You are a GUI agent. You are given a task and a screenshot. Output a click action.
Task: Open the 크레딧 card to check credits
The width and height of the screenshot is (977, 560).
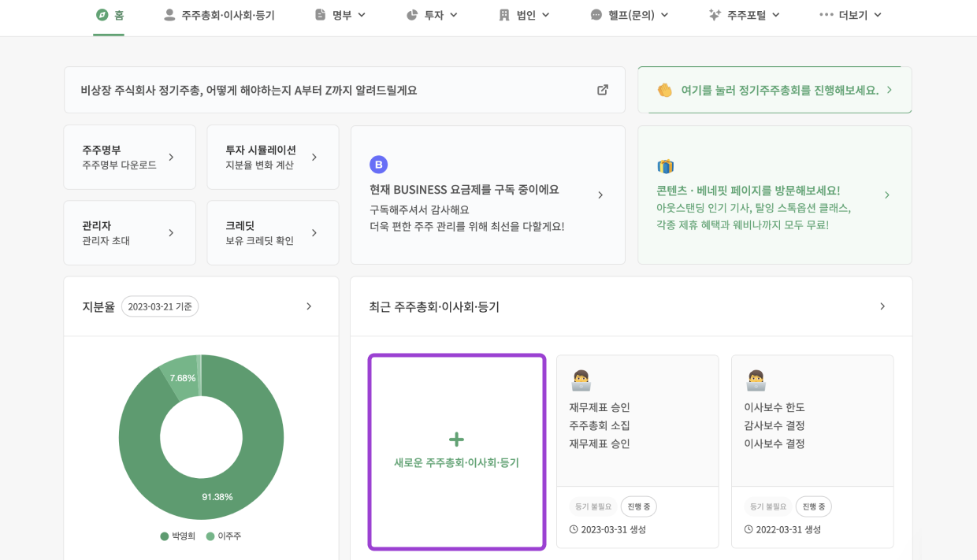point(273,232)
